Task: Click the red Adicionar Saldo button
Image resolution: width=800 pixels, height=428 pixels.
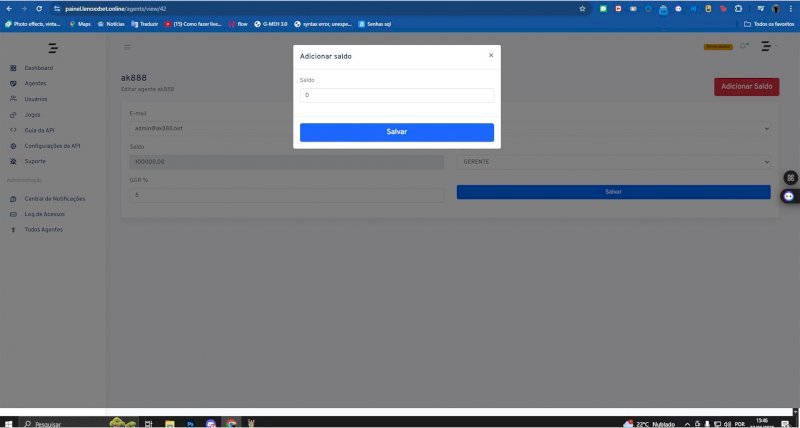Action: (x=746, y=87)
